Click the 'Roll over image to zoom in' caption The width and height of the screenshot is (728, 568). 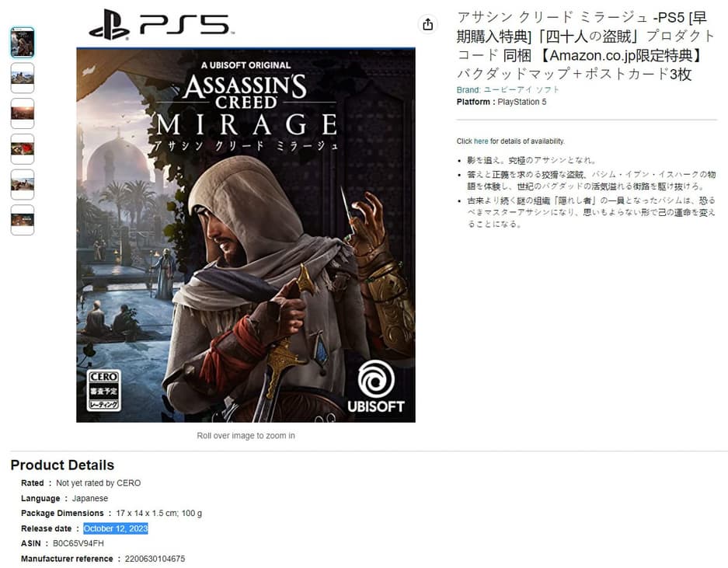[x=246, y=436]
